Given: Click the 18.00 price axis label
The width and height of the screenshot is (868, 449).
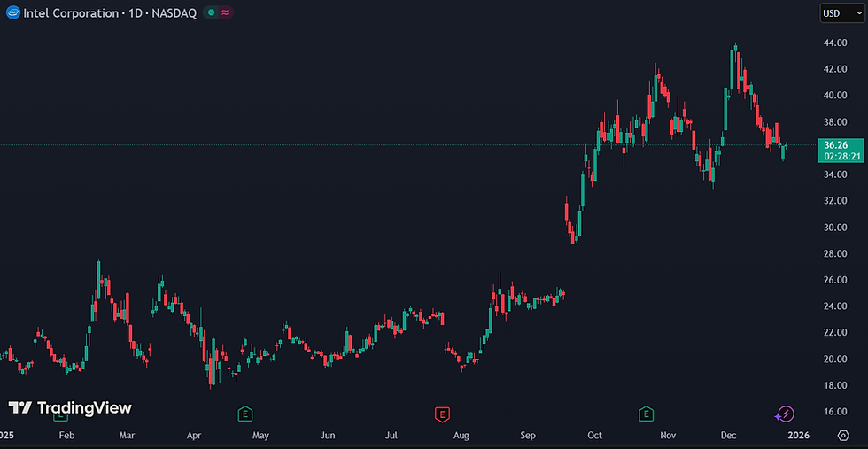Looking at the screenshot, I should (x=834, y=385).
